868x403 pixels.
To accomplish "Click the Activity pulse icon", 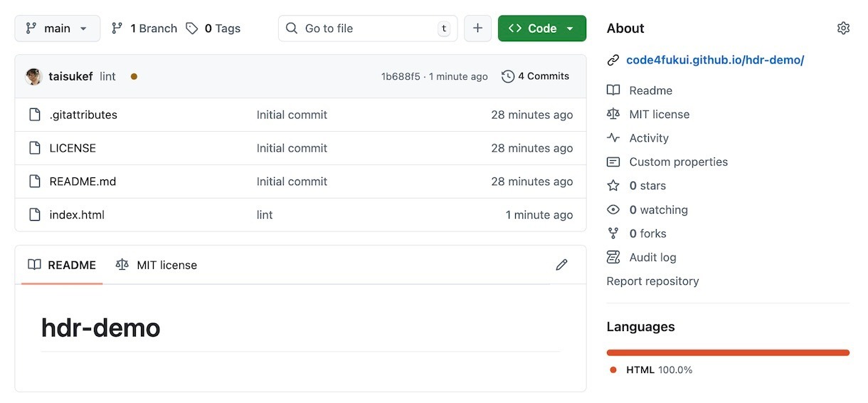I will tap(613, 138).
